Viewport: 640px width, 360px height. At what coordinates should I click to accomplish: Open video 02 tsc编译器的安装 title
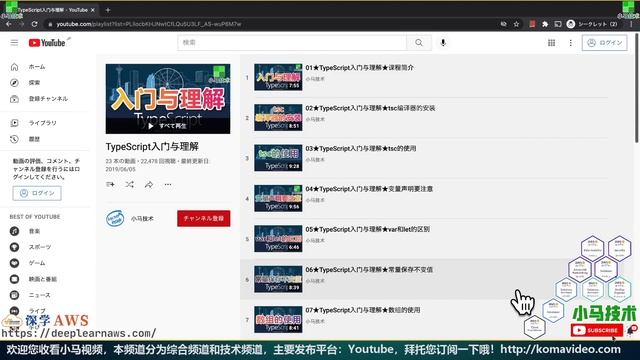[x=370, y=108]
